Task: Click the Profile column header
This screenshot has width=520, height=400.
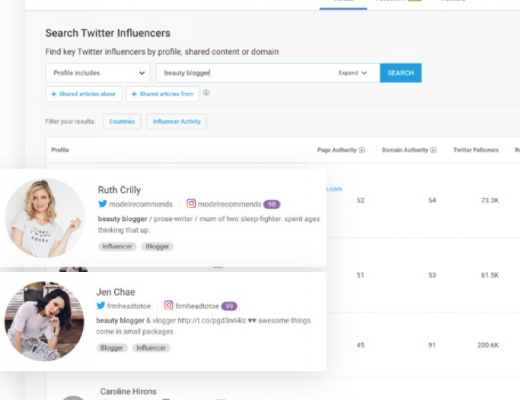Action: (x=60, y=150)
